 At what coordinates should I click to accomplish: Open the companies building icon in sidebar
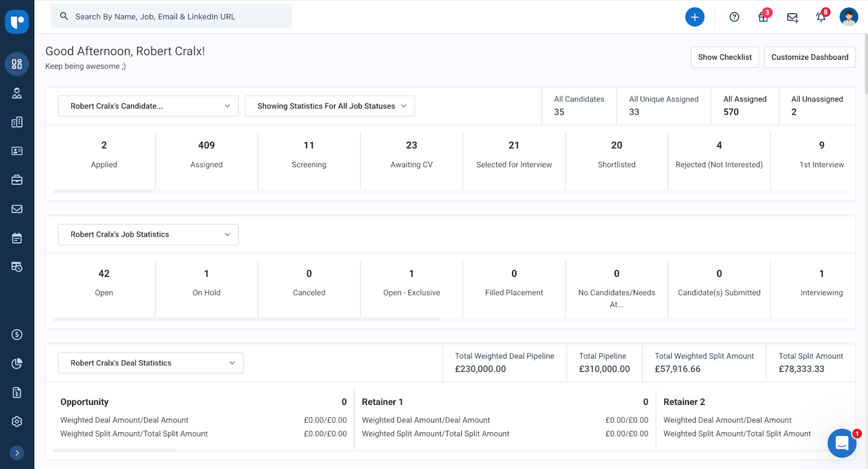pos(17,122)
